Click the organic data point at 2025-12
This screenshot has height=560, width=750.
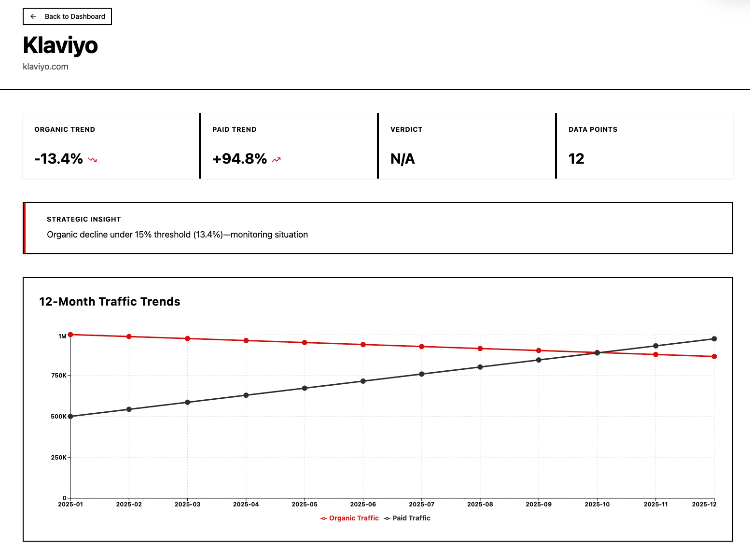pos(714,357)
